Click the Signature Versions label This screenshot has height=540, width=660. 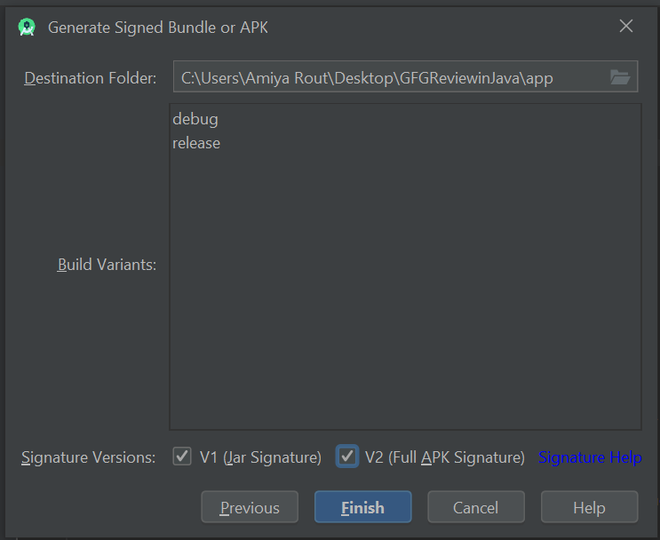click(89, 457)
